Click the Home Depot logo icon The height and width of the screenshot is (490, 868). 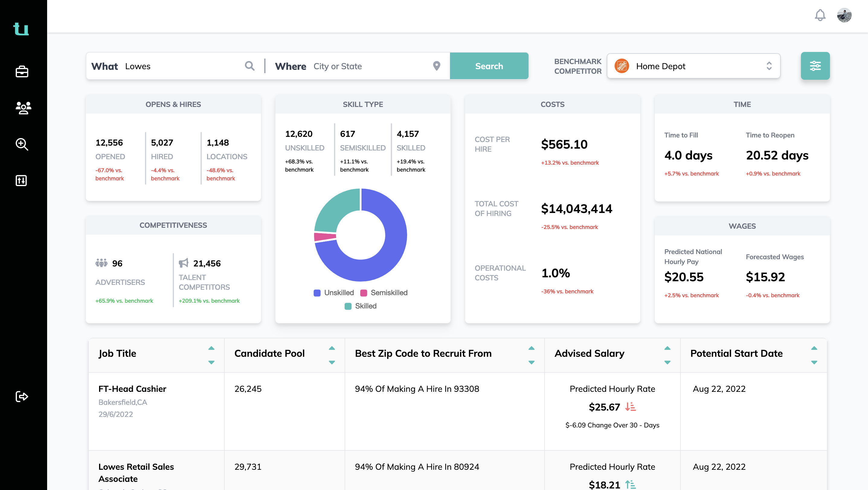pos(622,66)
